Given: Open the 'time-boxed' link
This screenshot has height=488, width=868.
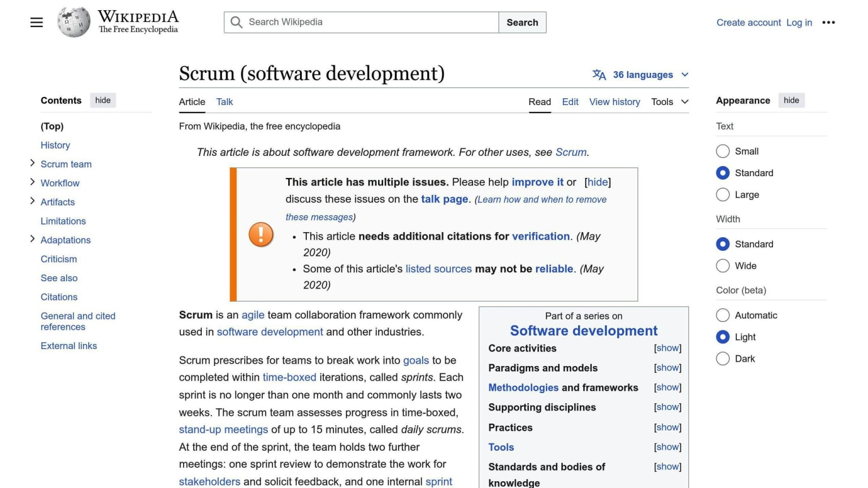Looking at the screenshot, I should coord(289,377).
